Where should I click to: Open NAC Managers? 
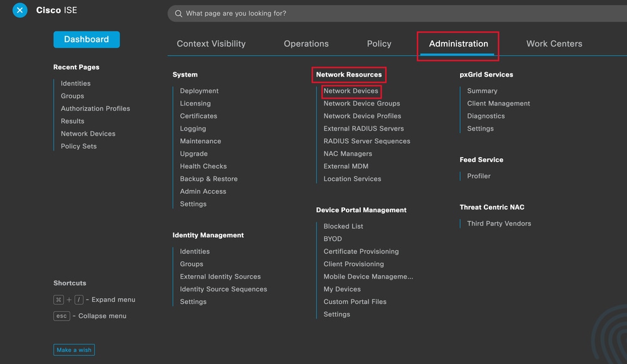(348, 154)
